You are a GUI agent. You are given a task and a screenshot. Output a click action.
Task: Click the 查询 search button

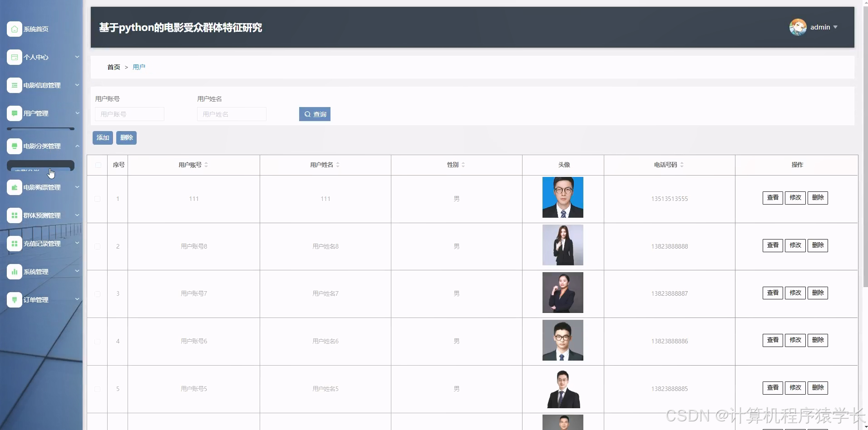(x=315, y=114)
